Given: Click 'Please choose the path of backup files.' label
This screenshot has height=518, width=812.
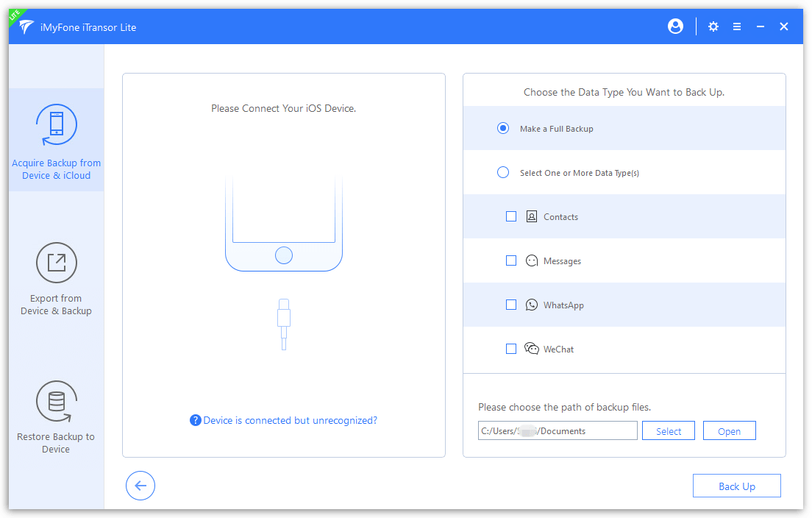Looking at the screenshot, I should coord(564,408).
